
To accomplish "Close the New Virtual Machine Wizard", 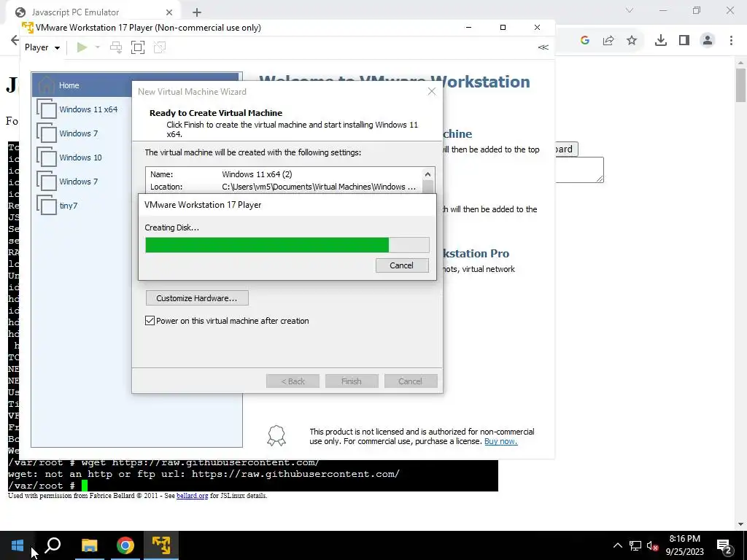I will 432,91.
